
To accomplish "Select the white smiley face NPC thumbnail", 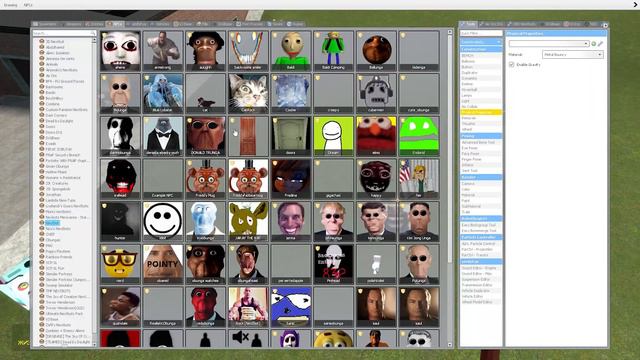I will click(x=162, y=221).
